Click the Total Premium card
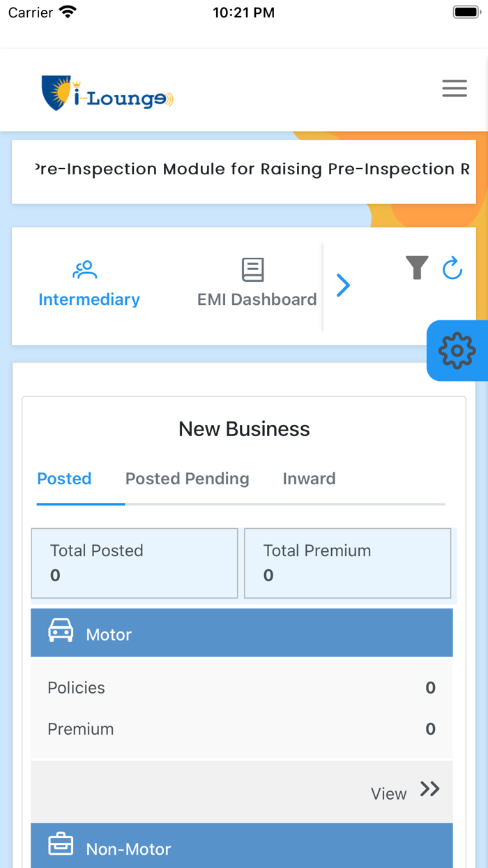The image size is (488, 868). tap(347, 563)
